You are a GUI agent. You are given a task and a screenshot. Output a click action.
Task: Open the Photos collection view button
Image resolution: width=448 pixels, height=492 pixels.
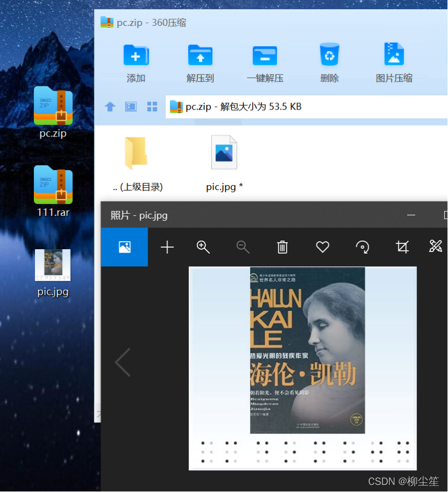(x=125, y=247)
